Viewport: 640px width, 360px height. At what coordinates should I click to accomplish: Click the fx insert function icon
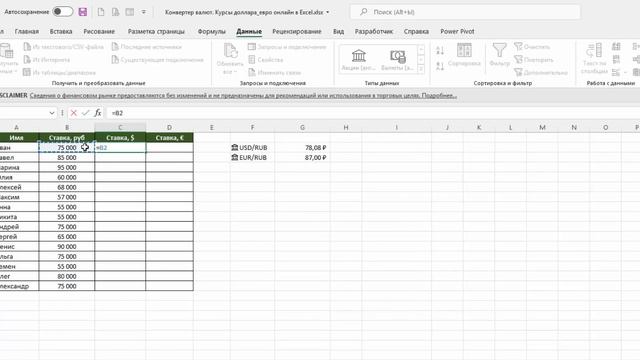[98, 113]
